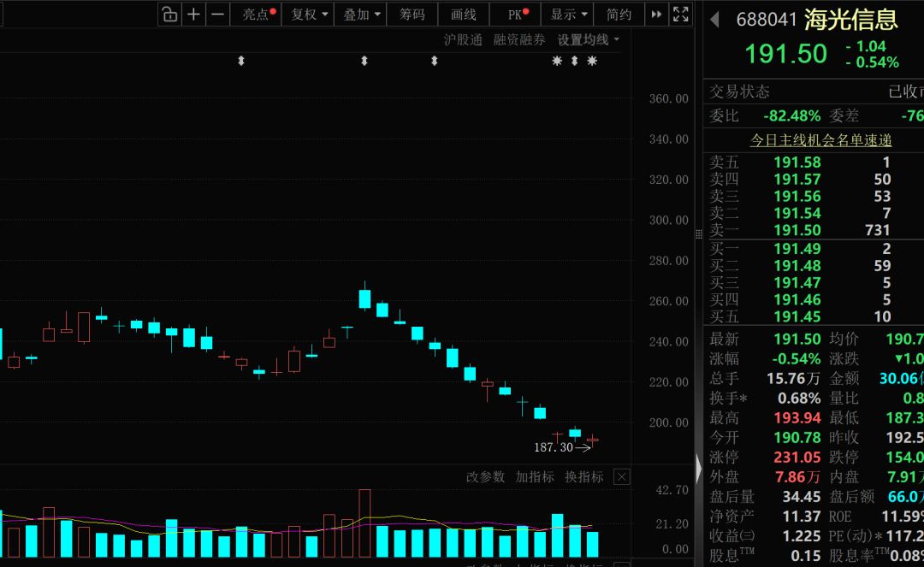Click 买五 price 191.45
924x567 pixels.
pyautogui.click(x=797, y=317)
